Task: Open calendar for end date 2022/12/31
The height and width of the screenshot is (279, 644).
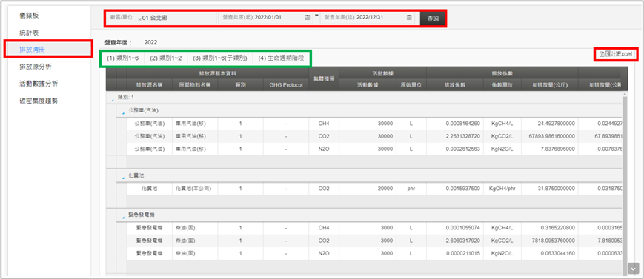Action: 409,18
